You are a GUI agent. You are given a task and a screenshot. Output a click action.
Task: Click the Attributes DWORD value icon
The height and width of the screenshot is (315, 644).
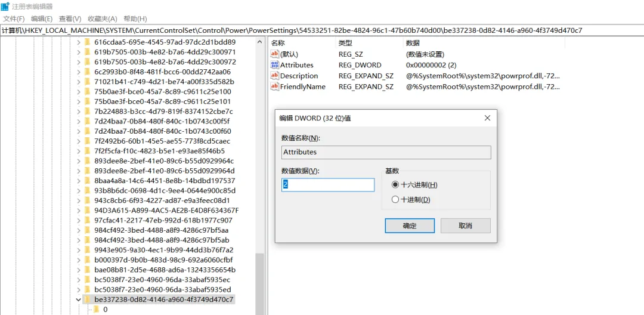coord(274,65)
